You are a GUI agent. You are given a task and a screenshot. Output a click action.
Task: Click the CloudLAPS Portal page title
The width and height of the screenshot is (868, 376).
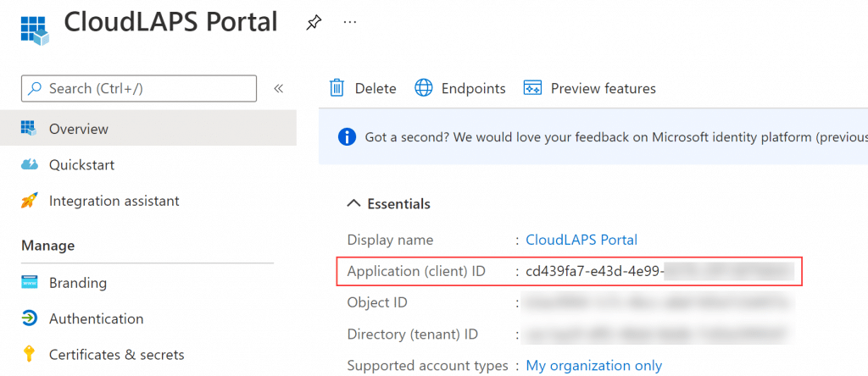click(170, 22)
